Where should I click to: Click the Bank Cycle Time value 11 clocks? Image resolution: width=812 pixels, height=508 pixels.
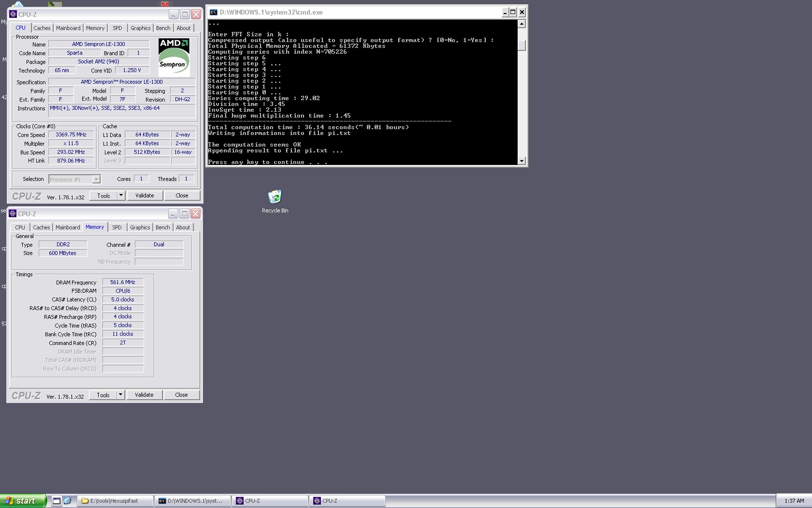pos(123,334)
